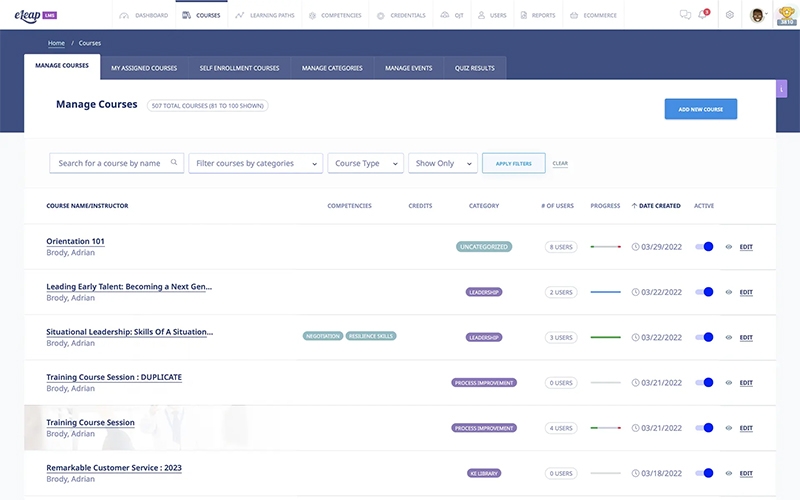800x500 pixels.
Task: Open the Show Only dropdown
Action: (x=442, y=163)
